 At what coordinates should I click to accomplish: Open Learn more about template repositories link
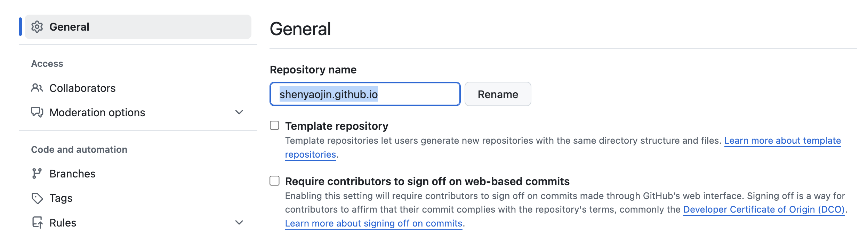pyautogui.click(x=782, y=141)
